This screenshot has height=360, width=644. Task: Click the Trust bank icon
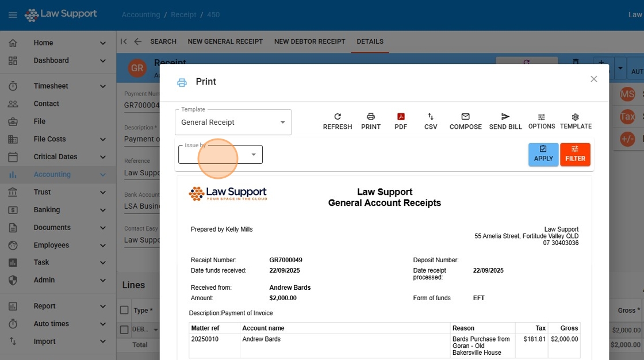13,192
